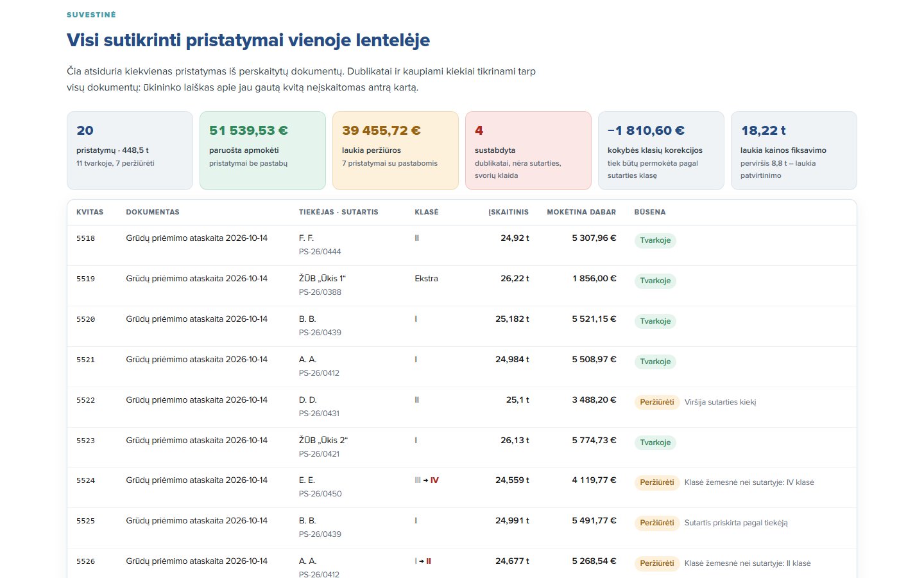924x578 pixels.
Task: Click the 'KVITAS' column header
Action: click(x=90, y=212)
